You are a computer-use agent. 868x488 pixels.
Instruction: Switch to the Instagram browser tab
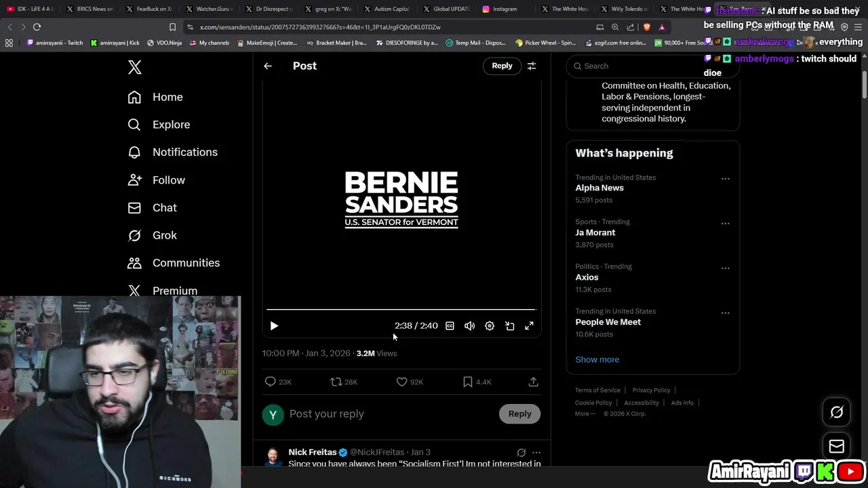click(x=505, y=9)
